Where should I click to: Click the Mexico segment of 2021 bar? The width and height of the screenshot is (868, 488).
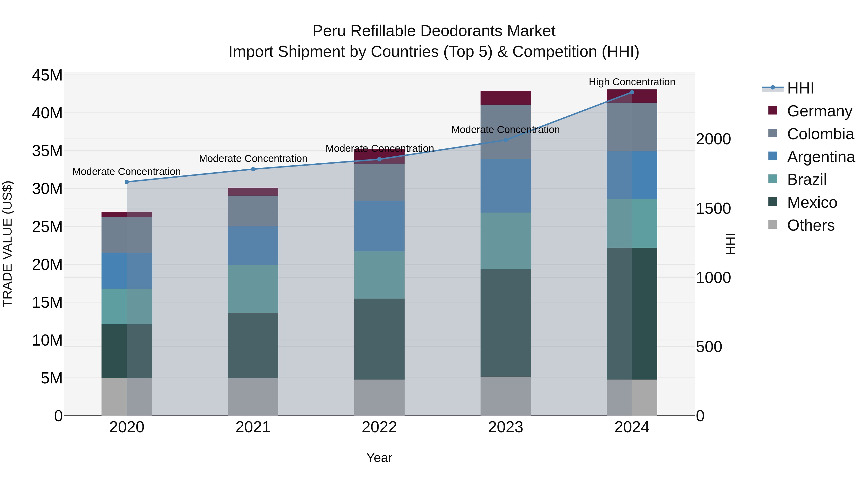pyautogui.click(x=253, y=346)
